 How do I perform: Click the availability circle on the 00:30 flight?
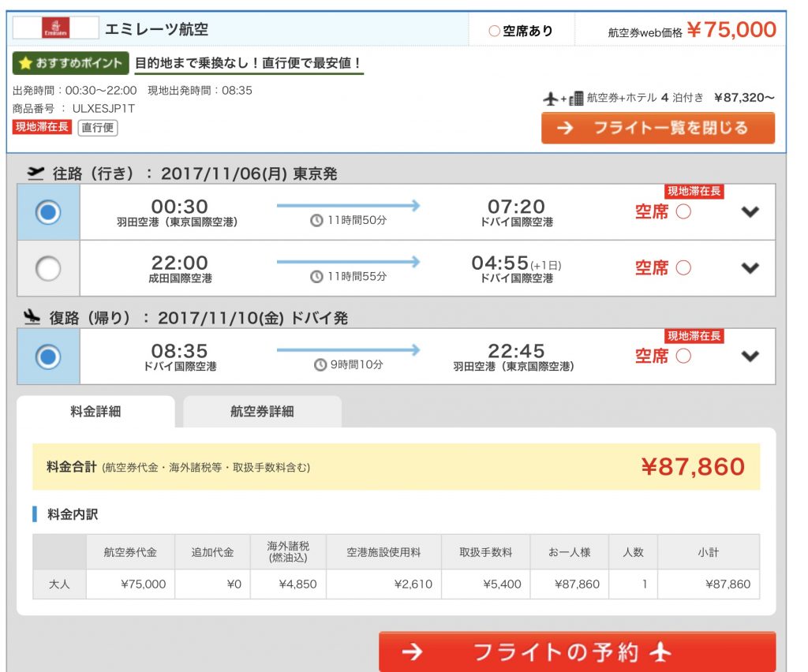pos(683,211)
